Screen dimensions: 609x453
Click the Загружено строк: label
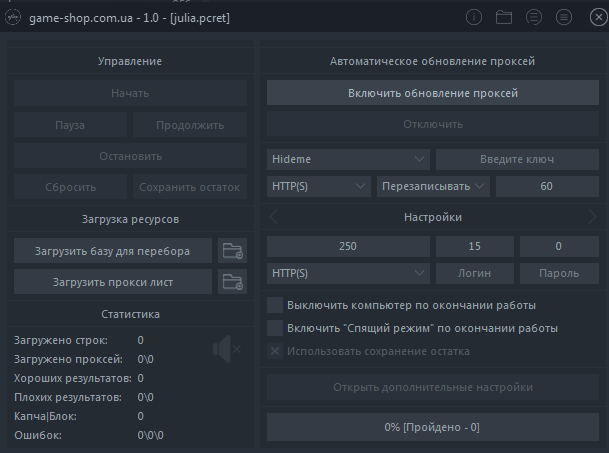[61, 340]
